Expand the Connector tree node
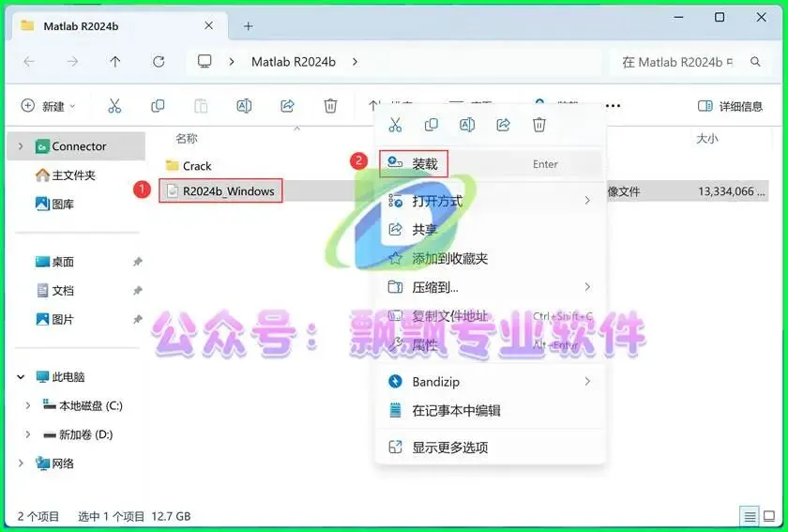 [x=21, y=146]
